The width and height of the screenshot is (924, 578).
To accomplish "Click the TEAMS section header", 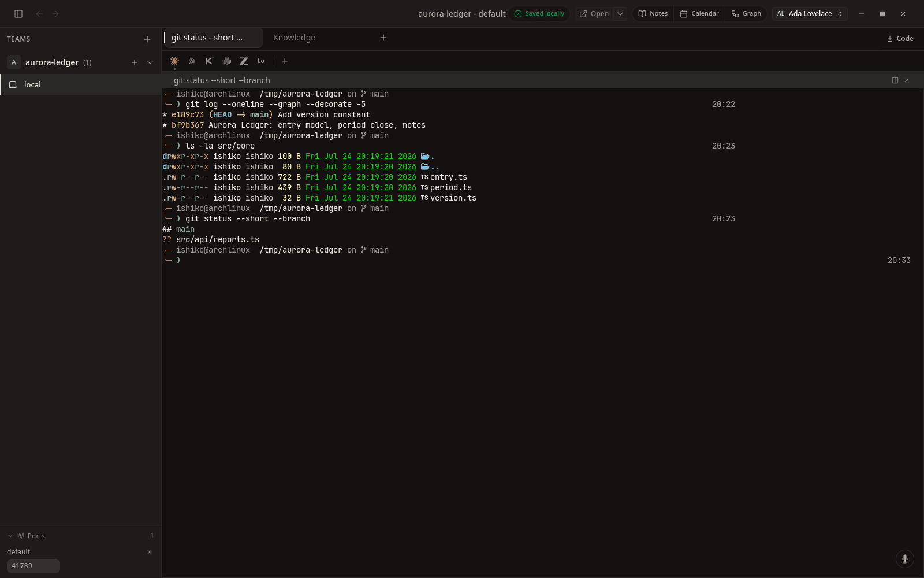I will point(18,39).
